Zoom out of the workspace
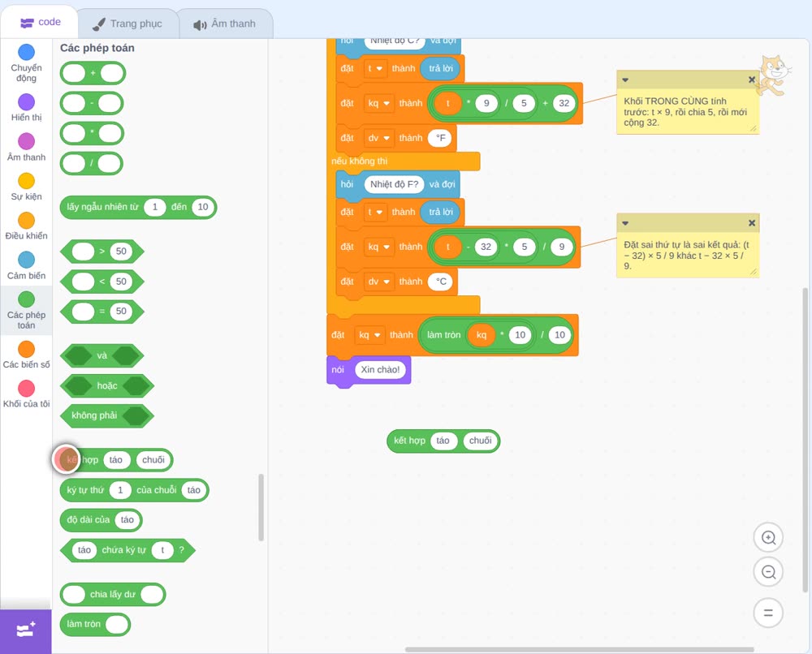 (x=768, y=572)
